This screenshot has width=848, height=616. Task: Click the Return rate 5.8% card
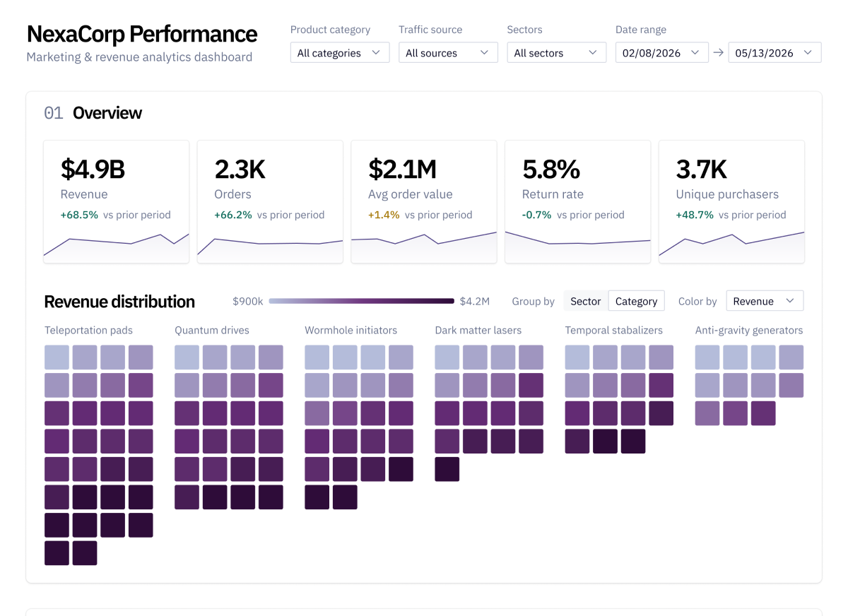pyautogui.click(x=578, y=201)
